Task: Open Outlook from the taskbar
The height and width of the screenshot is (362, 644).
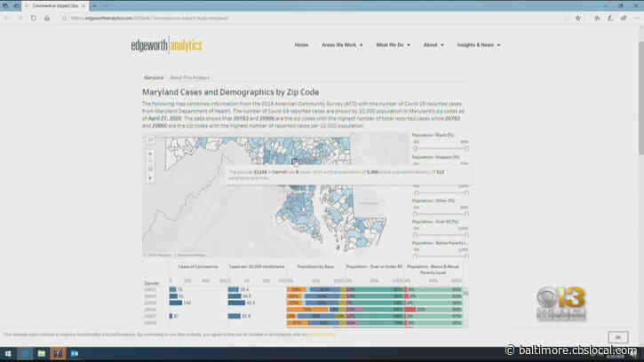Action: click(x=75, y=353)
